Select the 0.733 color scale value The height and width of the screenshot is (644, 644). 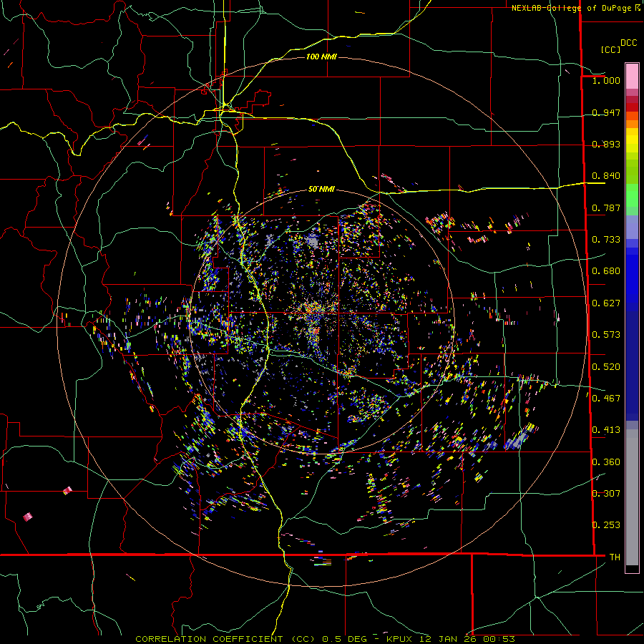click(606, 239)
